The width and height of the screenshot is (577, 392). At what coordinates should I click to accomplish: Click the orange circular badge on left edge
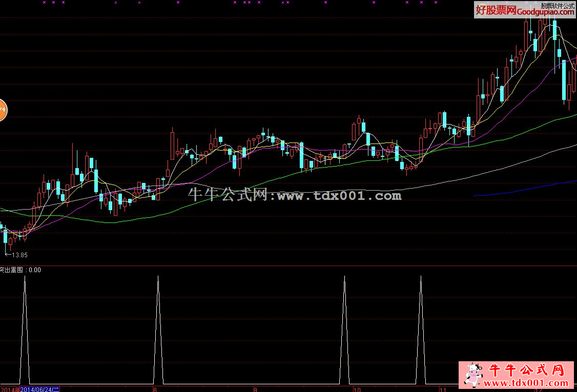click(2, 110)
